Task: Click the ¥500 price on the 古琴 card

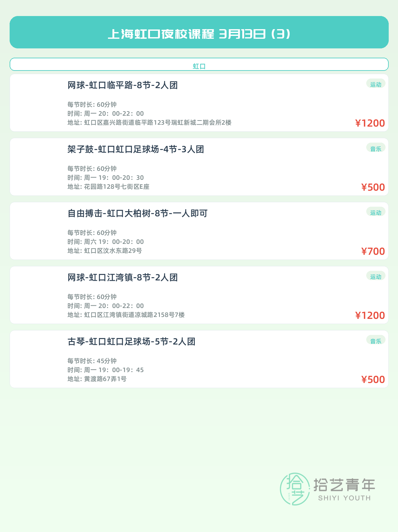Action: pos(373,379)
